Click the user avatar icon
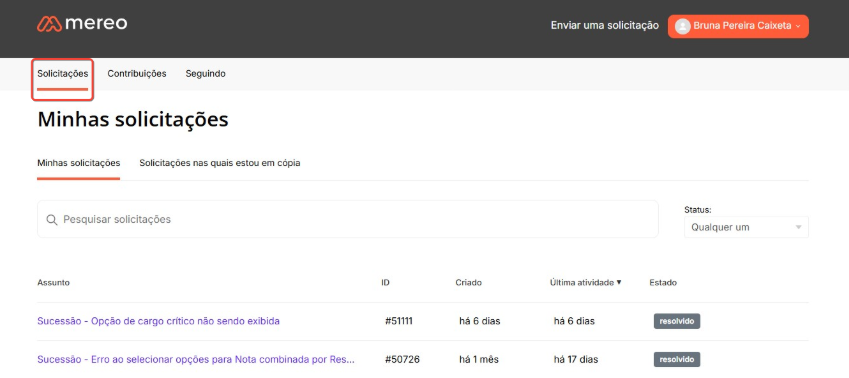 683,26
